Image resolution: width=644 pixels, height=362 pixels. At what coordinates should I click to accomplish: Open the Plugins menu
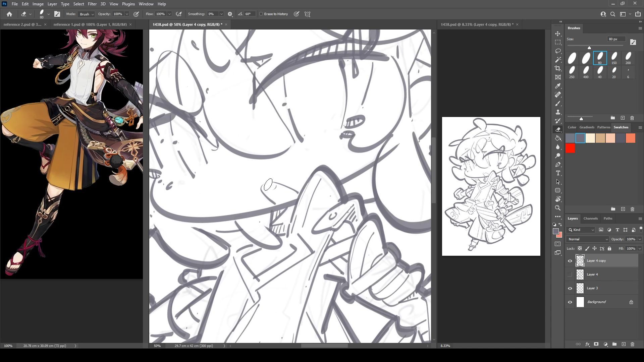[x=128, y=4]
